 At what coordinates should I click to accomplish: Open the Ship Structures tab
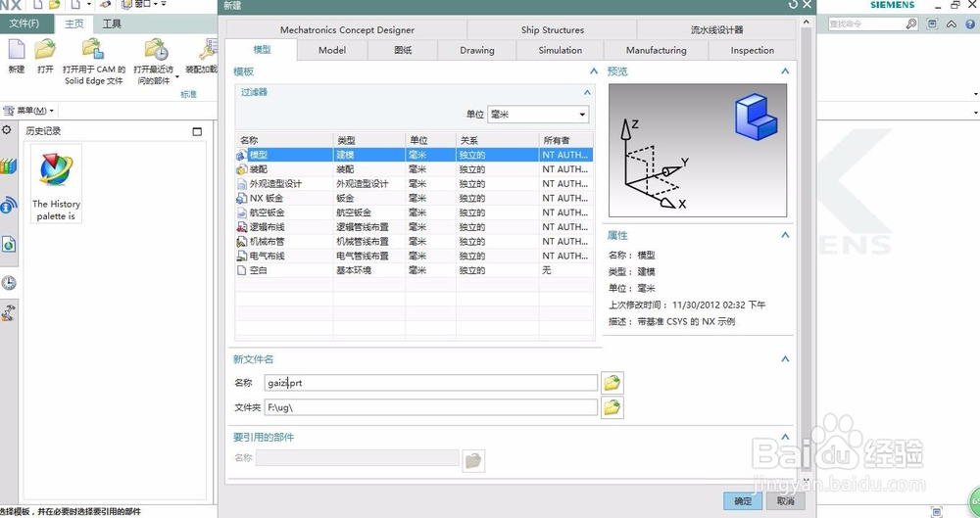[x=553, y=30]
